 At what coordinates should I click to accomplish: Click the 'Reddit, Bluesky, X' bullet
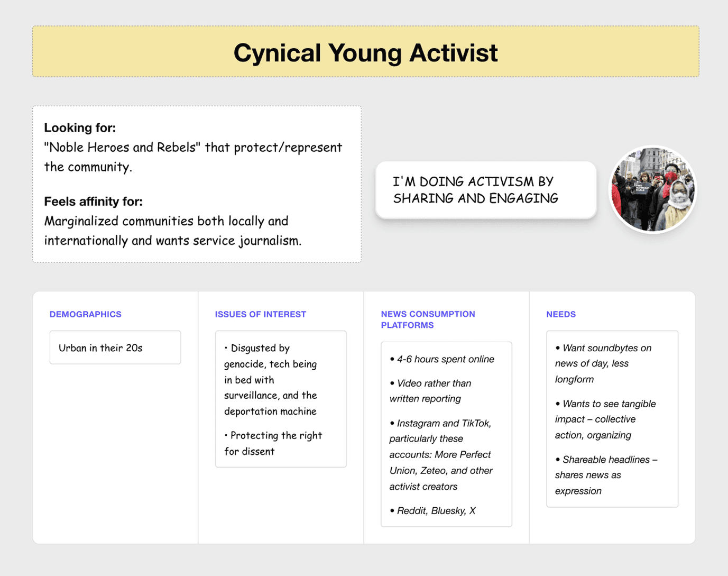coord(432,510)
